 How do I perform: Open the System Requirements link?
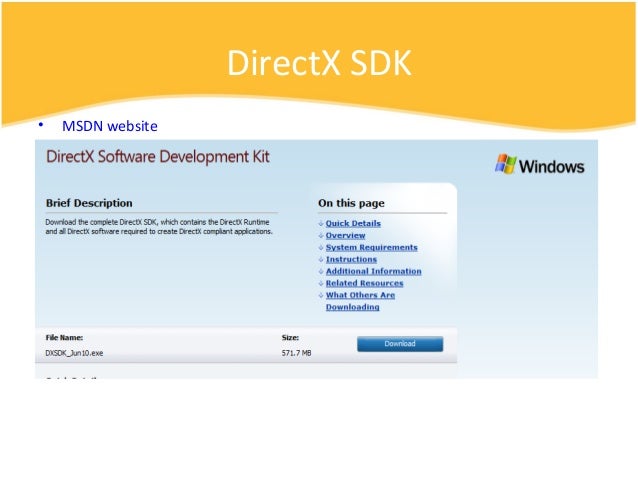click(371, 247)
